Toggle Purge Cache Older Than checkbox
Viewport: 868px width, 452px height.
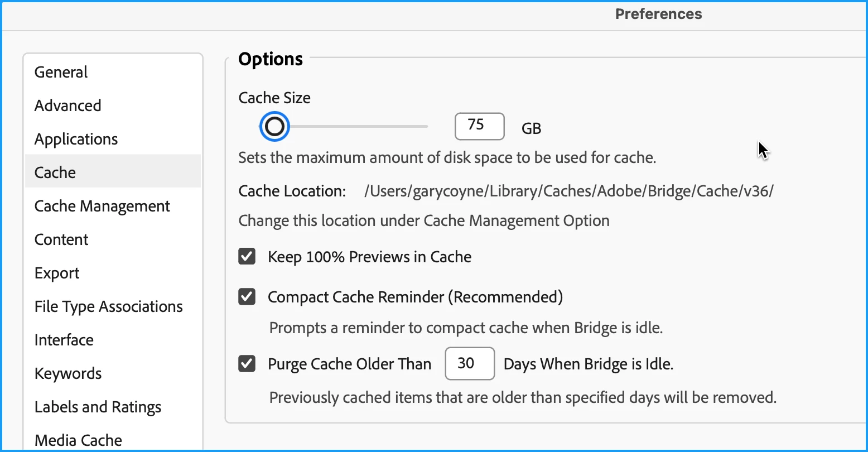click(247, 364)
